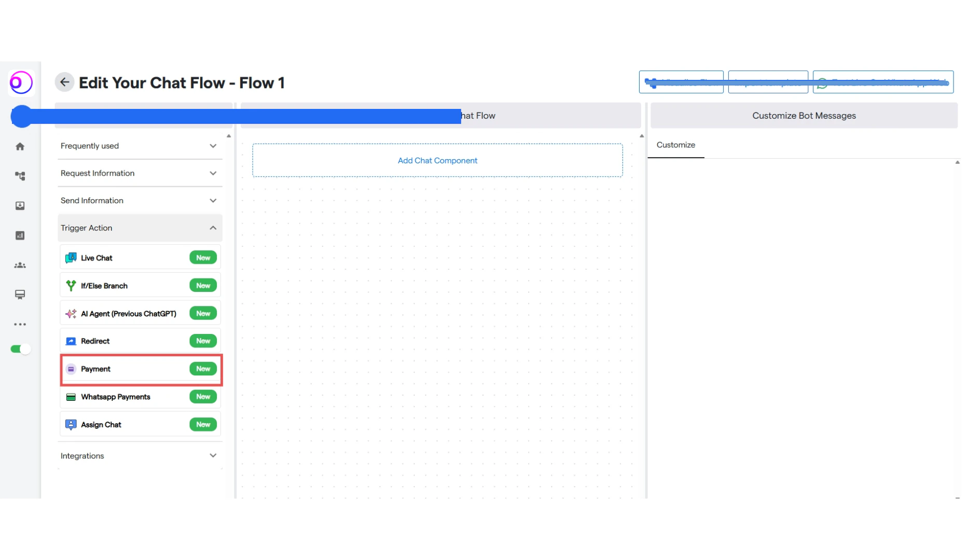Open more options ellipsis in sidebar
The width and height of the screenshot is (968, 560).
coord(20,325)
